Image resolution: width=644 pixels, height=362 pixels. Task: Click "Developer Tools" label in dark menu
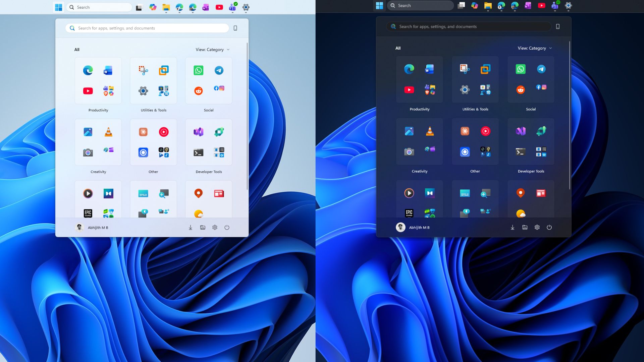tap(531, 171)
